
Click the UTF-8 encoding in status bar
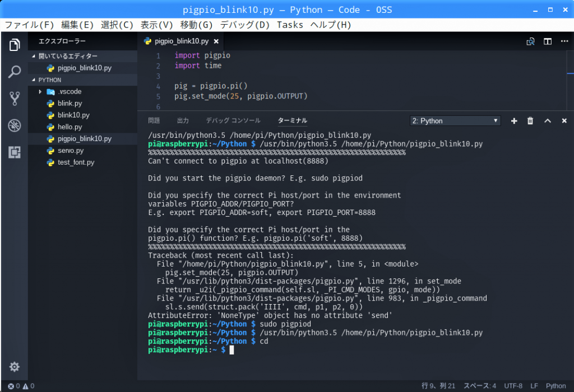513,386
